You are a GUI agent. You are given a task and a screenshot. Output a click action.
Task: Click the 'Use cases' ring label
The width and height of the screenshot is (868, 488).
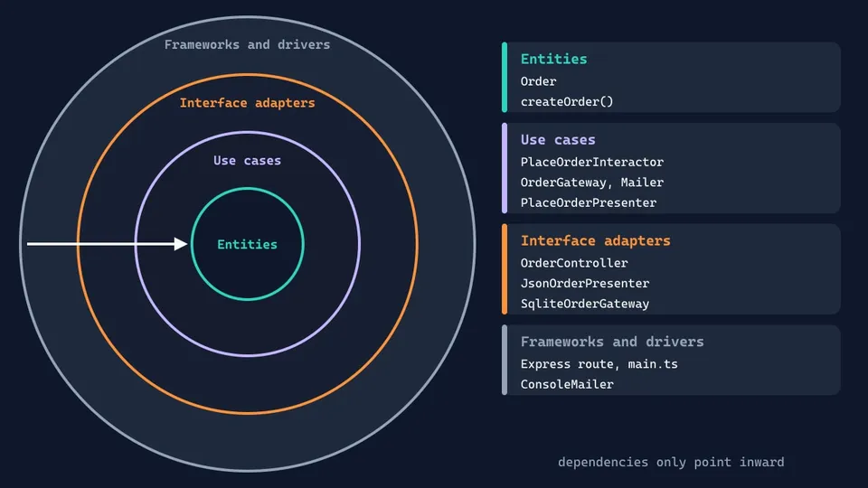click(x=247, y=161)
